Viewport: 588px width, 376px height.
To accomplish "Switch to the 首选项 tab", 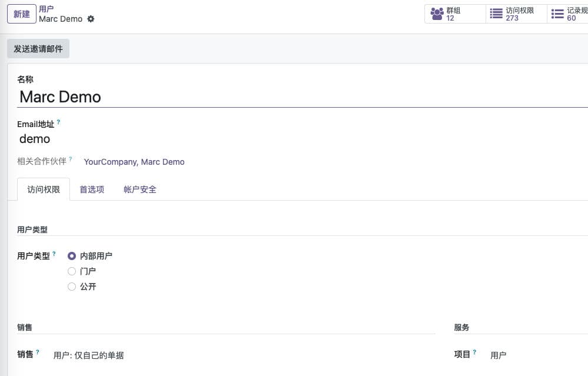I will (x=92, y=189).
